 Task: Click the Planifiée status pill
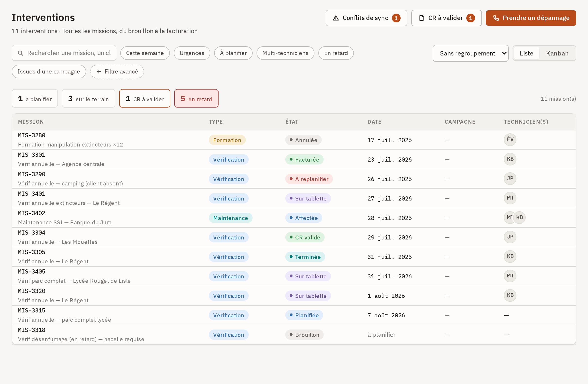click(x=304, y=315)
